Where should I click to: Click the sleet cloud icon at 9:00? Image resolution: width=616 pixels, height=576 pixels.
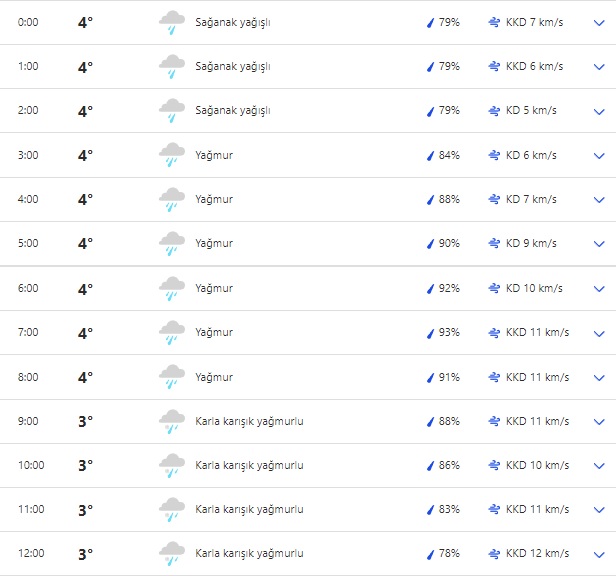click(x=171, y=422)
